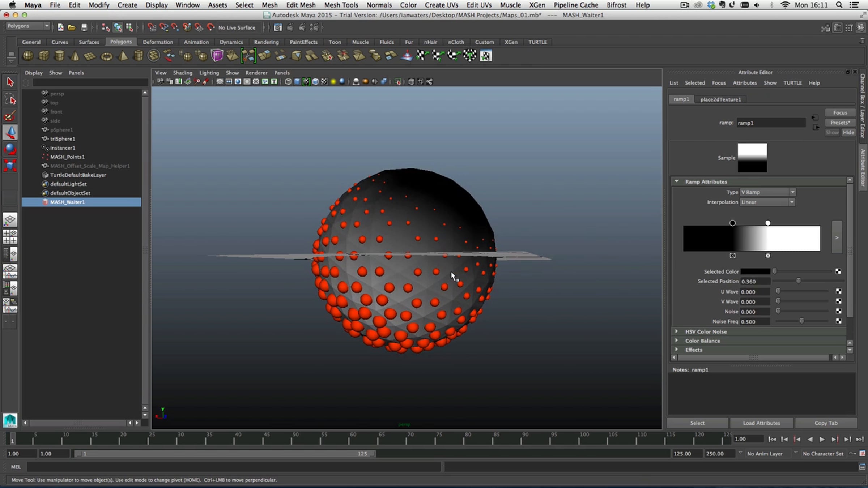Click the wireframe cube viewport icon
This screenshot has width=868, height=488.
click(x=288, y=82)
